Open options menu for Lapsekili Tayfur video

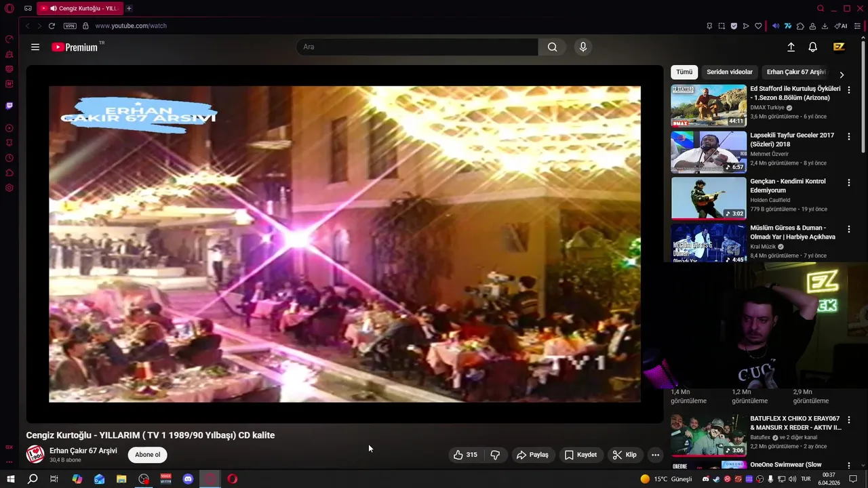click(848, 136)
